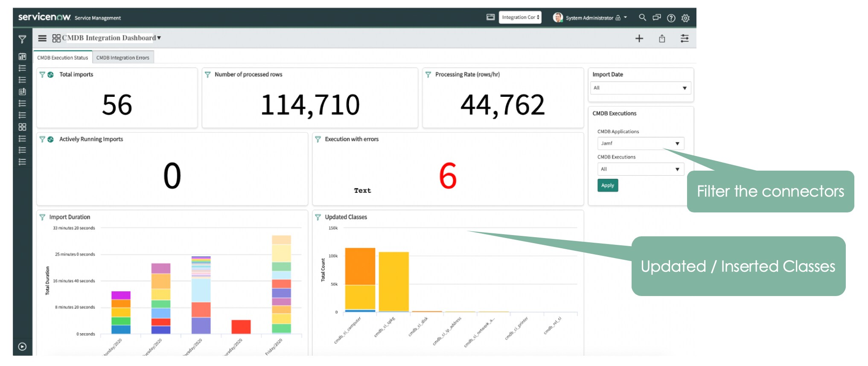Click filter funnel on Updated Classes chart
Viewport: 868px width, 366px height.
[x=318, y=217]
